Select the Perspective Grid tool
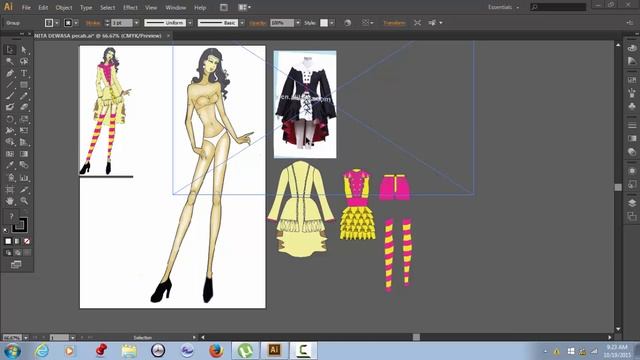The image size is (640, 360). [x=24, y=142]
